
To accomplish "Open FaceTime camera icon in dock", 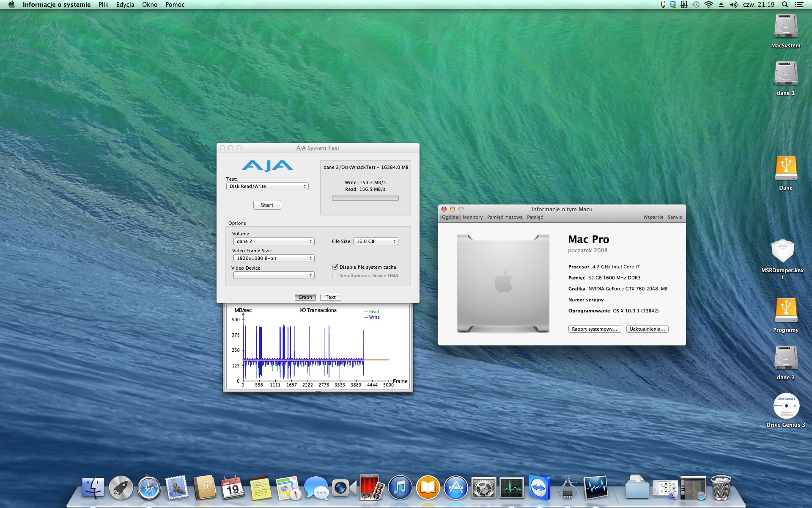I will coord(344,488).
